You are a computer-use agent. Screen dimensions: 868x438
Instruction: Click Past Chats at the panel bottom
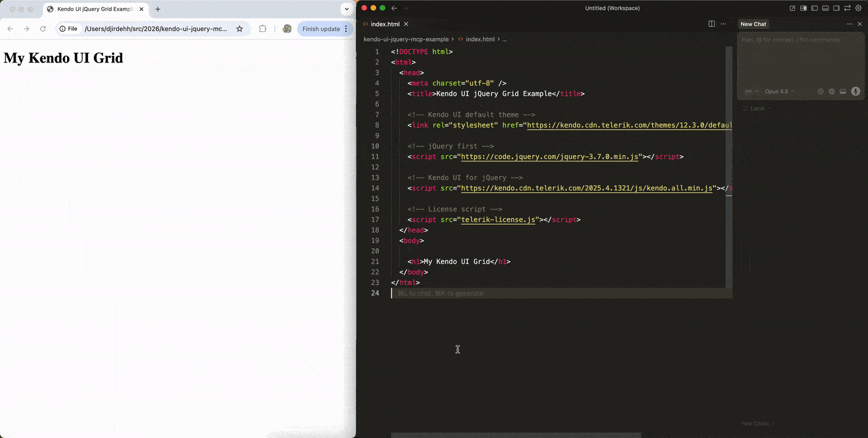755,424
